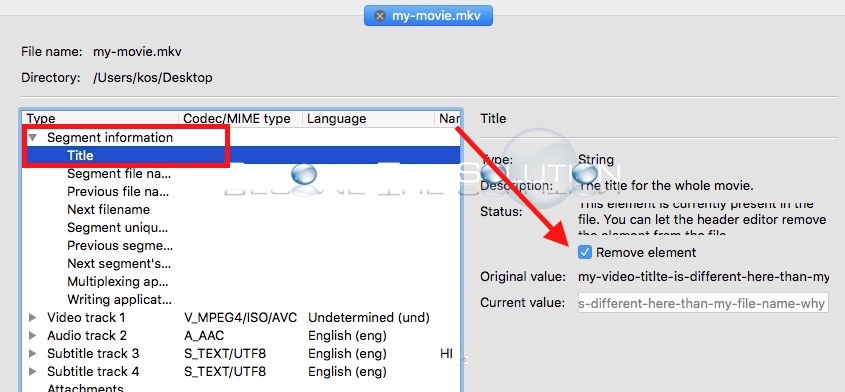Click the /Users/kos/Desktop directory path

click(153, 78)
